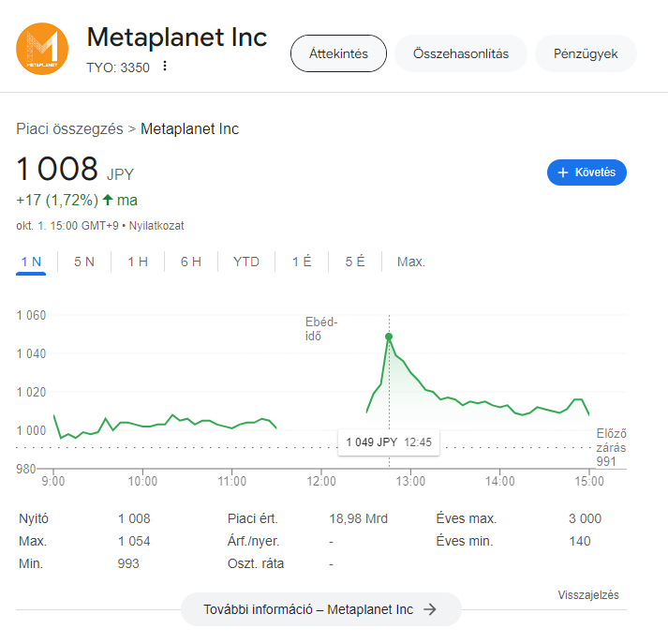Click További információ – Metaplanet Inc button

pos(321,609)
